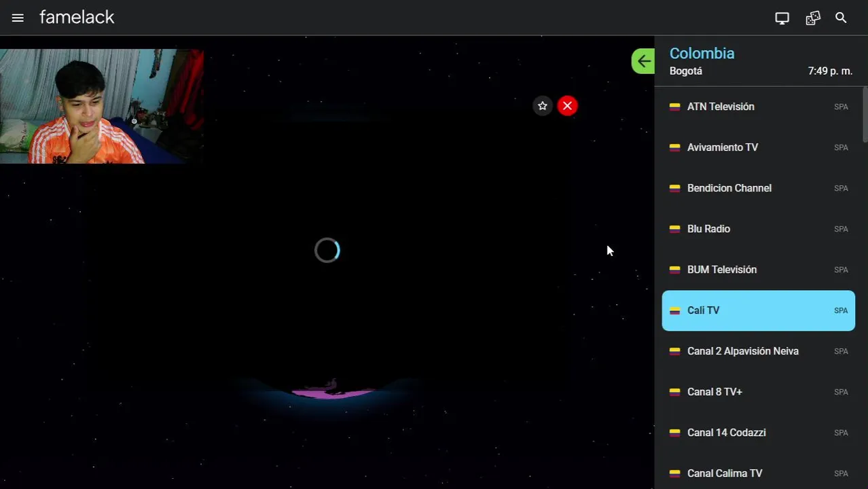Open Canal 14 Codazzi channel
The height and width of the screenshot is (489, 868).
759,433
